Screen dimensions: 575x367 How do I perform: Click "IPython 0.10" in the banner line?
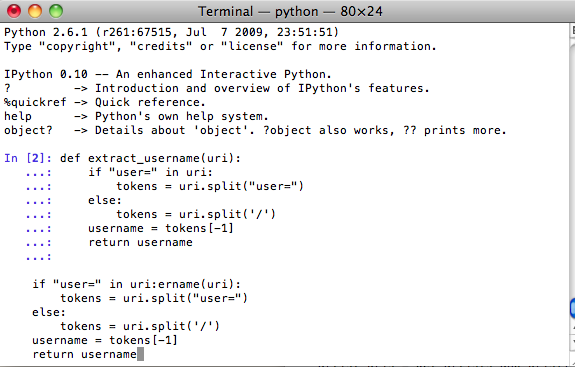[46, 74]
